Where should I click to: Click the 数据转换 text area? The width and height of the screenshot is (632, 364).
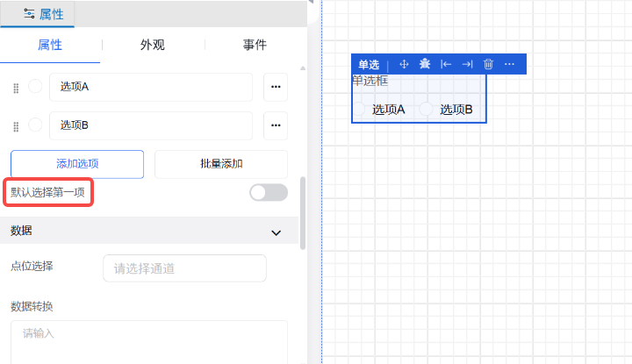pos(149,342)
